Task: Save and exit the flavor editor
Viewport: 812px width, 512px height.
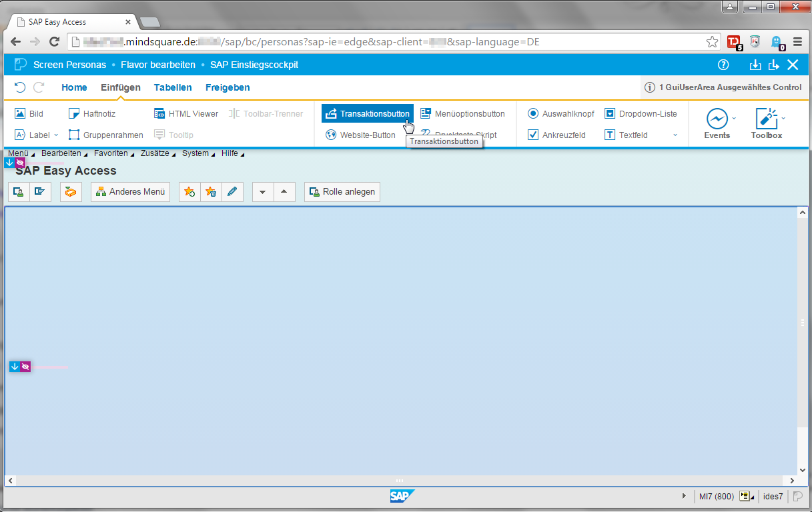Action: [774, 65]
